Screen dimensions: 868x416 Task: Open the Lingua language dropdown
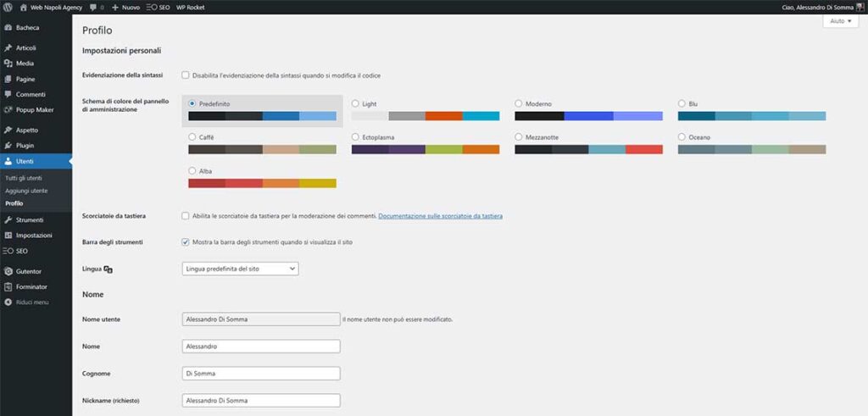tap(241, 269)
